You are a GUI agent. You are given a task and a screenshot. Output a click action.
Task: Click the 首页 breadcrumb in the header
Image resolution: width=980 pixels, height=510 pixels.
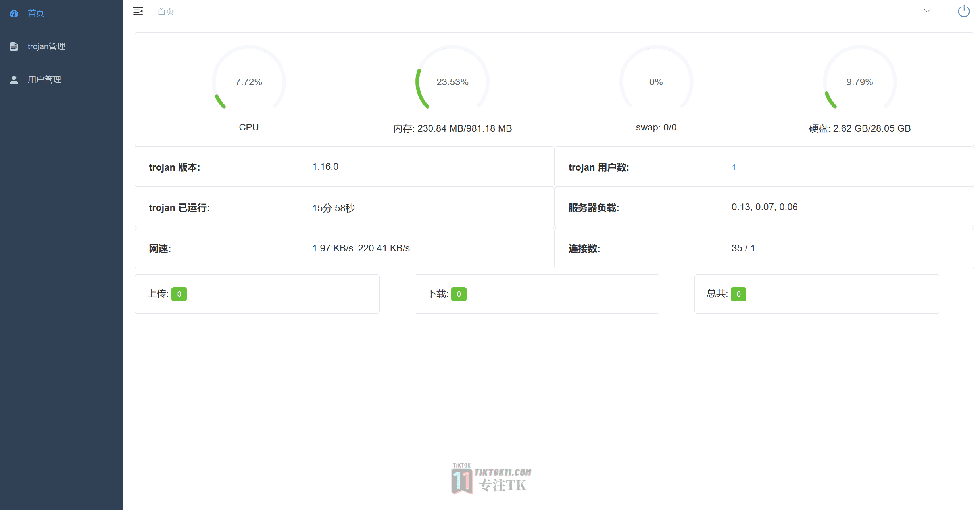pyautogui.click(x=166, y=12)
